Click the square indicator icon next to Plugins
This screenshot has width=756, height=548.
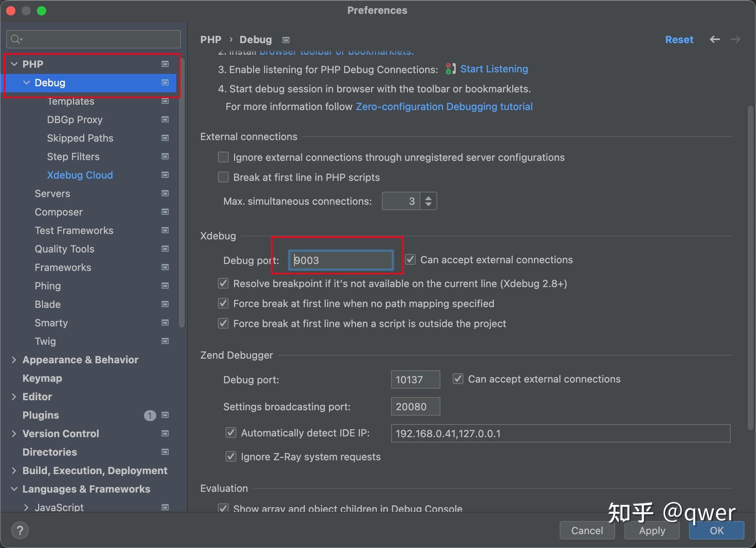click(166, 415)
